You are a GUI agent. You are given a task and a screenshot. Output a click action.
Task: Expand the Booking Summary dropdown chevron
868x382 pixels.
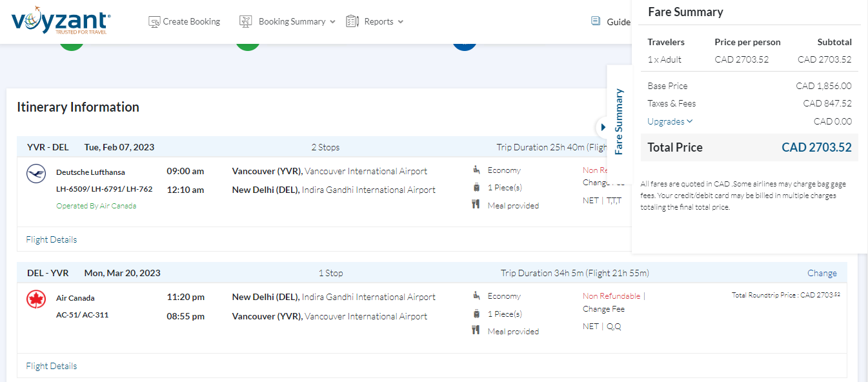click(332, 22)
